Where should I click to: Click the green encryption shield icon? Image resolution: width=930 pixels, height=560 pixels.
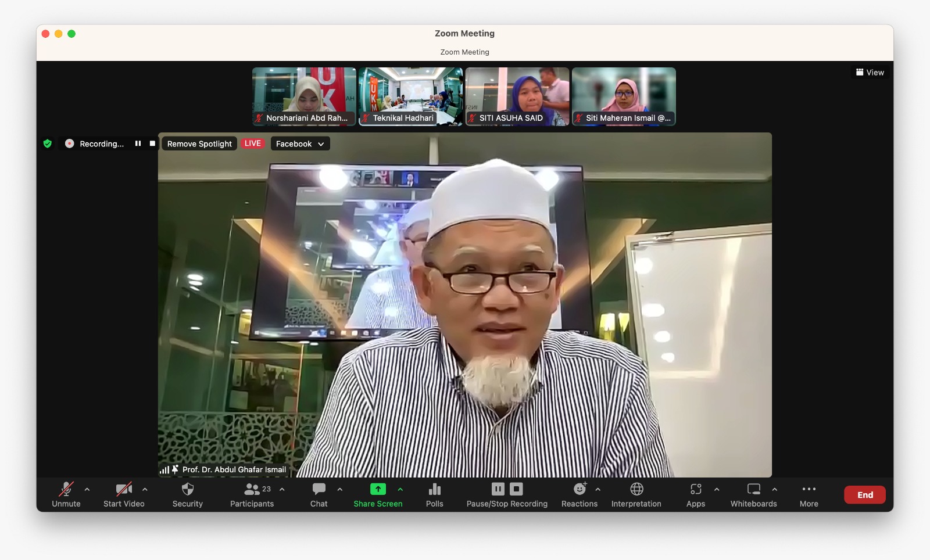48,143
